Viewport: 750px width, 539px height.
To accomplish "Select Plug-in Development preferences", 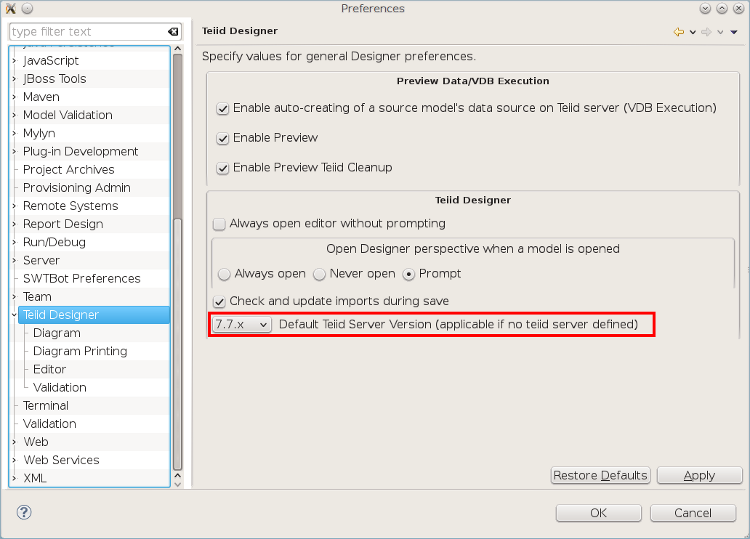I will click(x=80, y=152).
